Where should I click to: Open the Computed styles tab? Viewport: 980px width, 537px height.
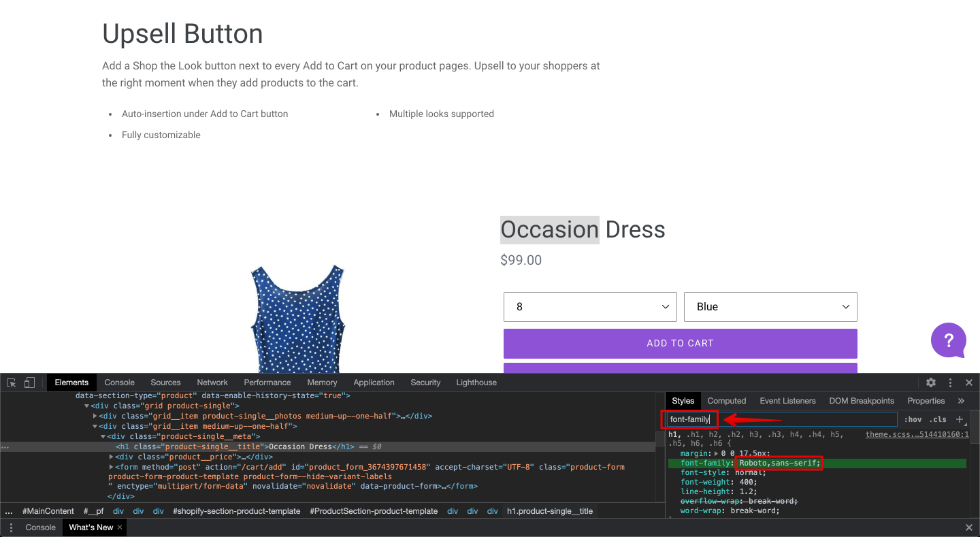pos(727,401)
